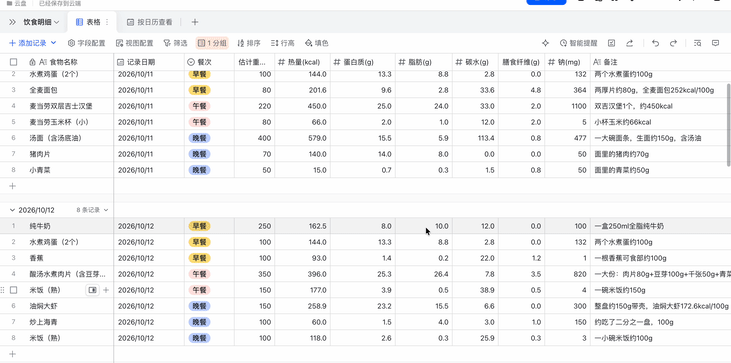
Task: Click the 膳食纤维(g) column header
Action: (521, 62)
